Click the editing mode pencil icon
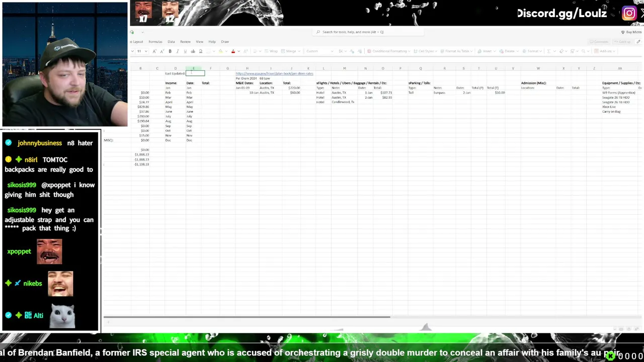This screenshot has width=644, height=362. [x=638, y=42]
